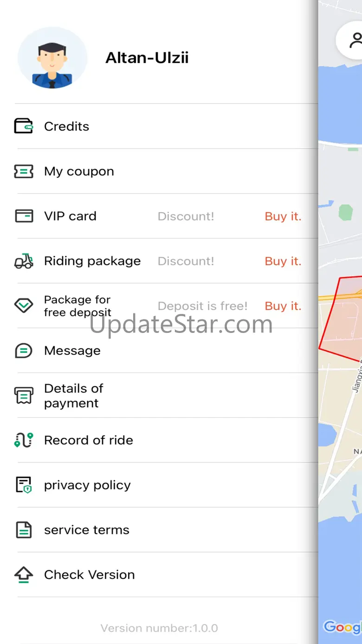Click Buy it for free deposit package
Viewport: 362px width, 644px height.
pyautogui.click(x=283, y=306)
